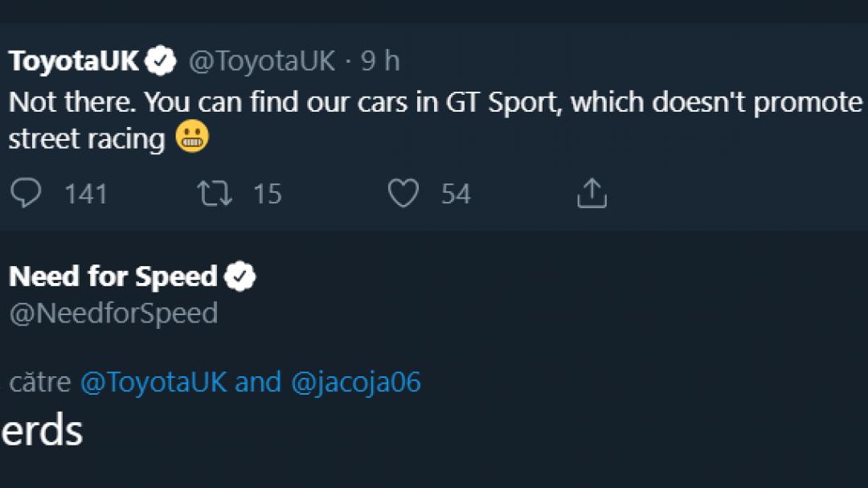This screenshot has height=488, width=868.
Task: Open the ToyotaUK display name profile
Action: tap(75, 62)
